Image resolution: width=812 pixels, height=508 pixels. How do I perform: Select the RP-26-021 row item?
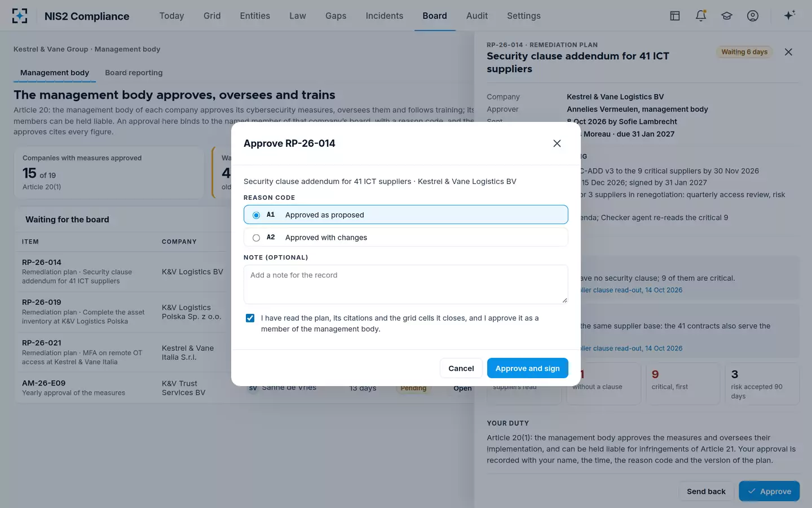42,343
